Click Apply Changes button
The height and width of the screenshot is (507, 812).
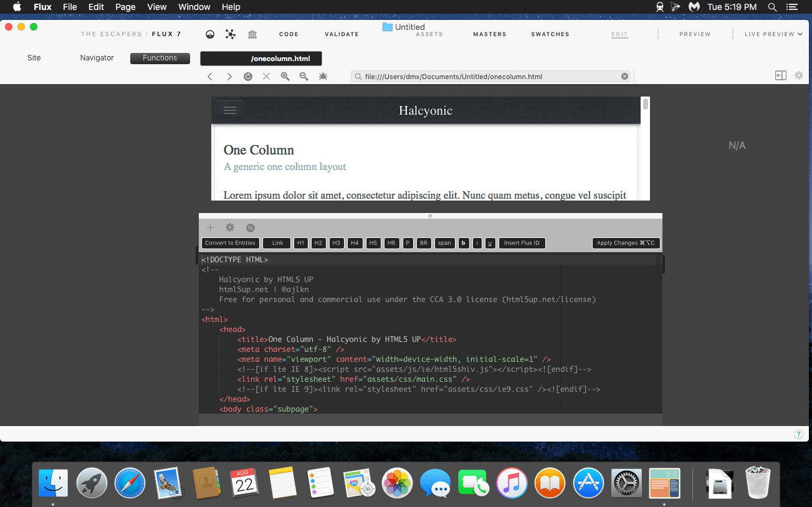pos(626,243)
